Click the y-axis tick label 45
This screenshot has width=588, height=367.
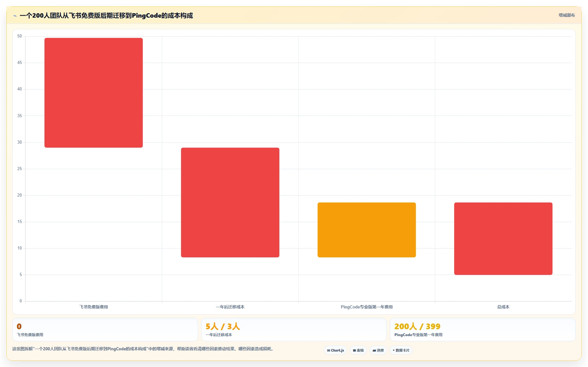pos(20,63)
